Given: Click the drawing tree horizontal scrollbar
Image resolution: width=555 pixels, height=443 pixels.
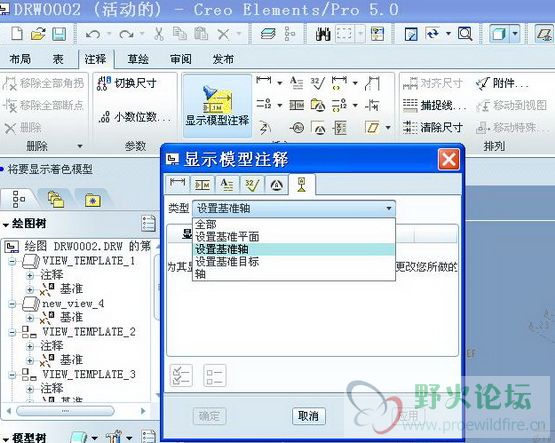Looking at the screenshot, I should coord(65,411).
